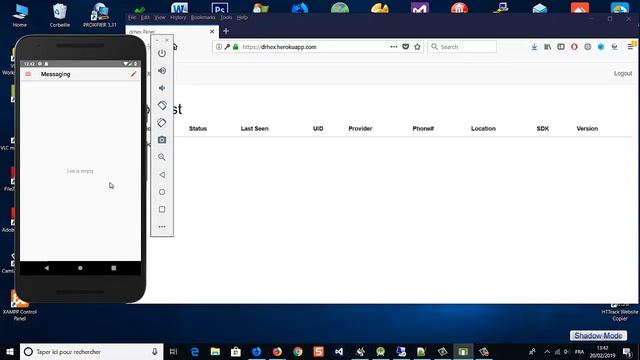The height and width of the screenshot is (360, 640).
Task: Open the Messaging app hamburger menu
Action: pos(28,74)
